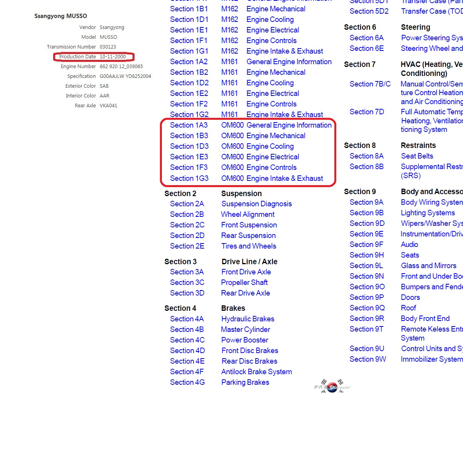Open the Doors section link

click(410, 297)
